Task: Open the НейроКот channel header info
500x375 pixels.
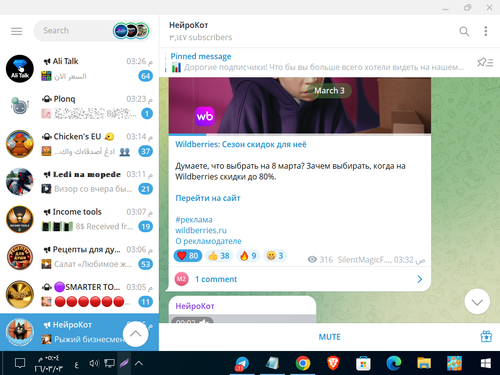Action: click(200, 31)
